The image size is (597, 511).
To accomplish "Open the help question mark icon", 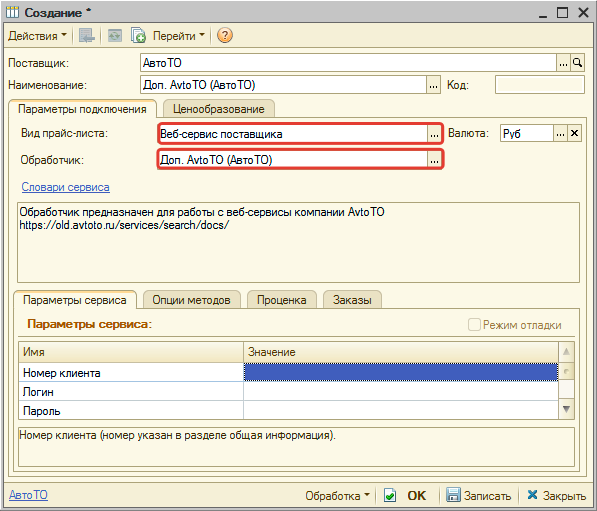I will coord(225,35).
